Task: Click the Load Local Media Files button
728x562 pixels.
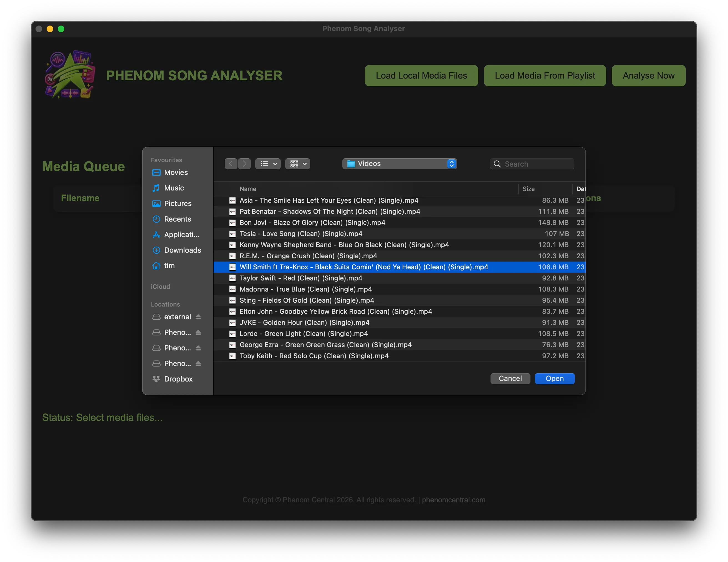Action: (421, 76)
